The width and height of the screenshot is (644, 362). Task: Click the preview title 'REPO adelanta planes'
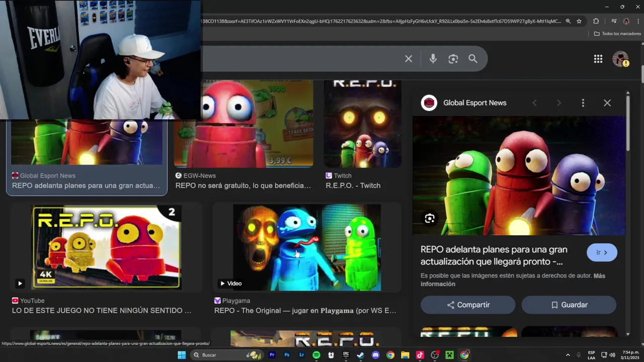(494, 255)
